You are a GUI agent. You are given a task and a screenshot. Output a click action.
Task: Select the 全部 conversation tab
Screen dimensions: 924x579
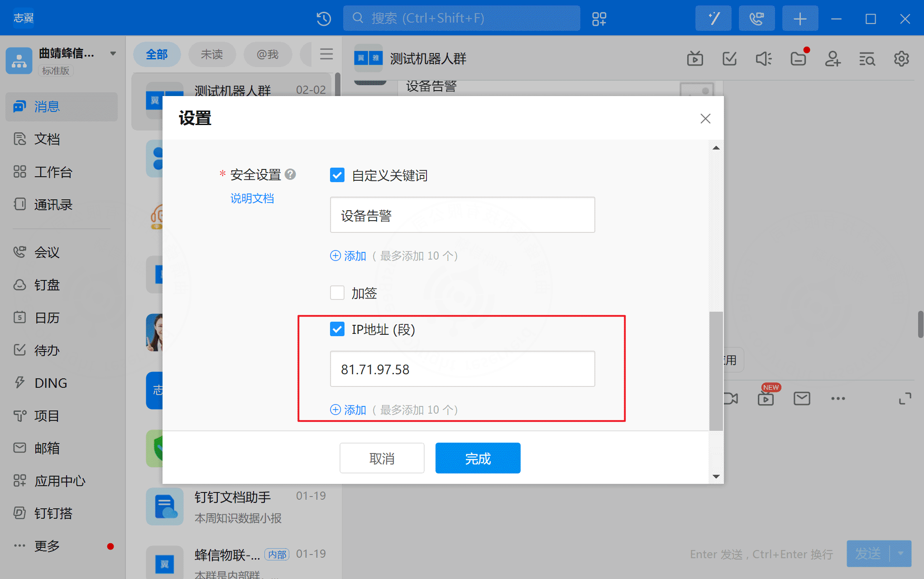[x=157, y=54]
